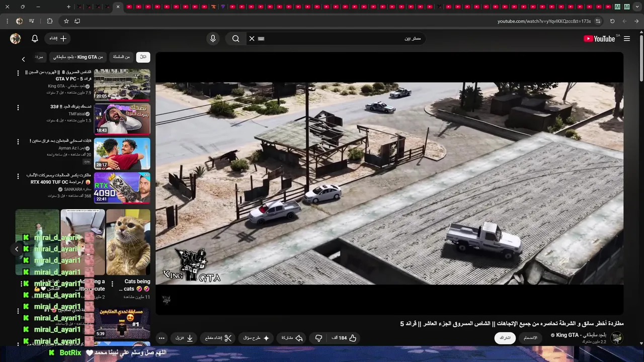Go forward in browser history
This screenshot has height=362, width=644.
(x=624, y=21)
